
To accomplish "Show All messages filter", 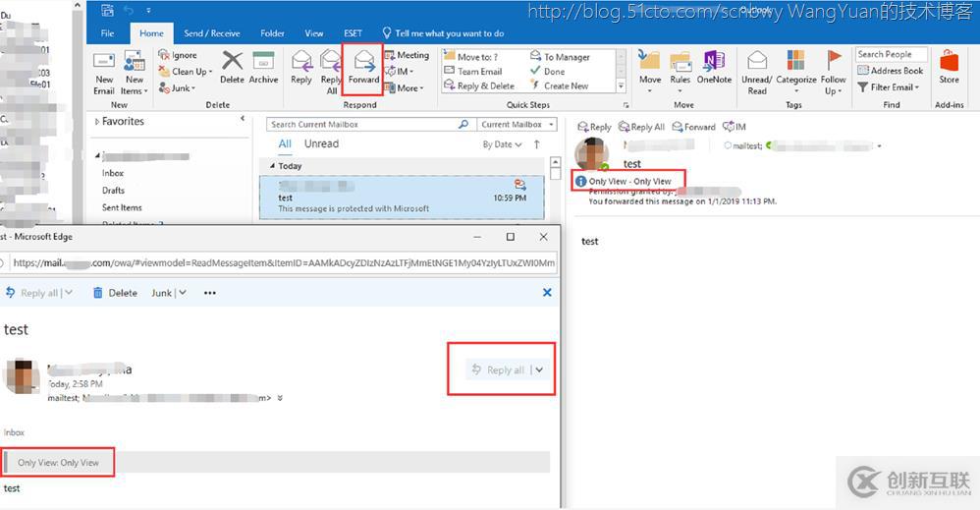I will tap(285, 143).
